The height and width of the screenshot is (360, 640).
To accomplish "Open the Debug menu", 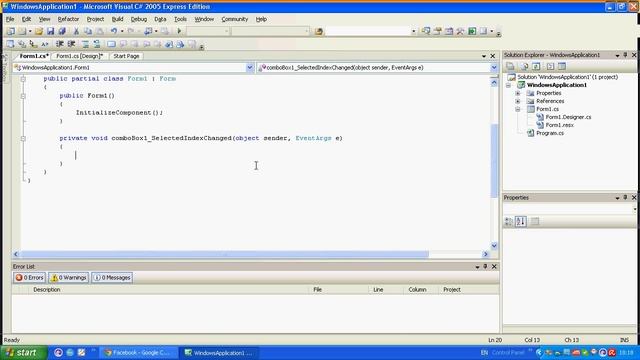I will click(x=139, y=19).
